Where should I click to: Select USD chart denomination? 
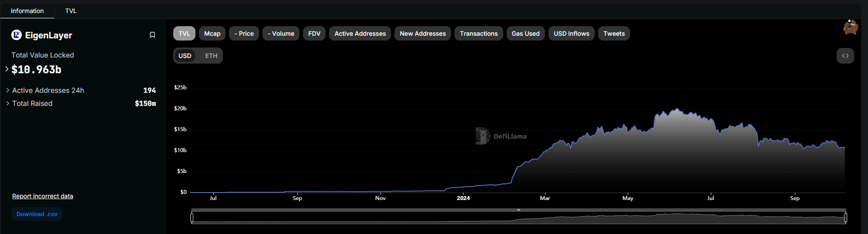[185, 56]
